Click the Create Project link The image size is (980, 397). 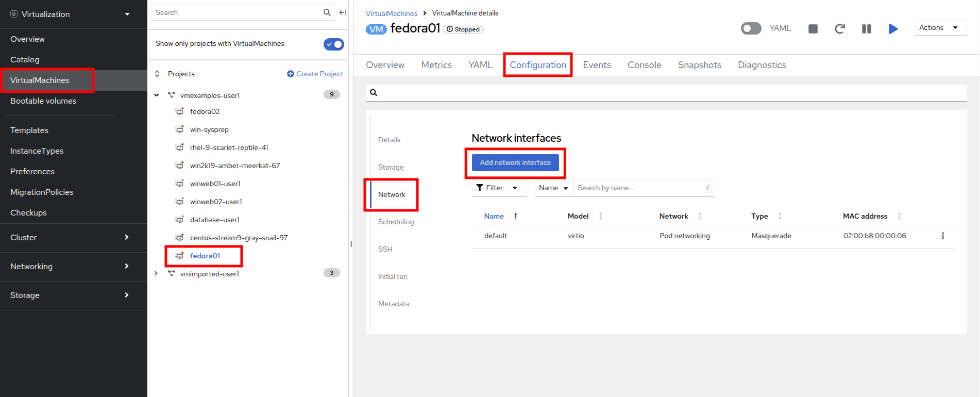315,74
